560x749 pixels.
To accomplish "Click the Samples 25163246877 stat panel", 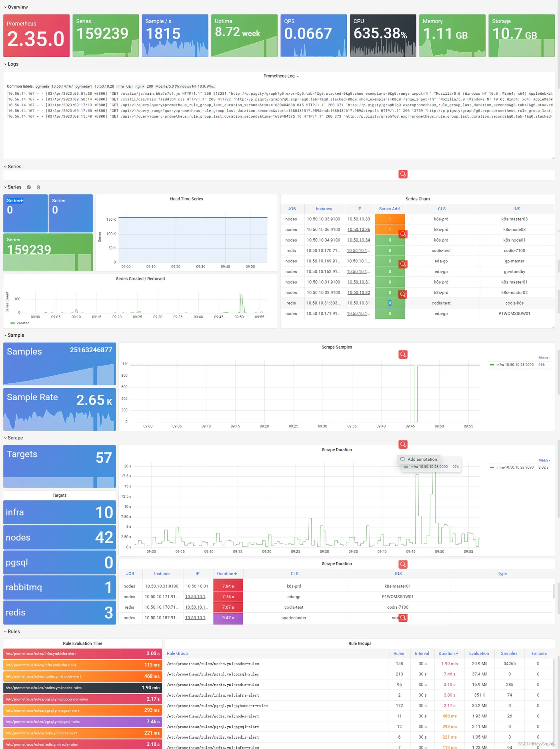I will point(60,364).
